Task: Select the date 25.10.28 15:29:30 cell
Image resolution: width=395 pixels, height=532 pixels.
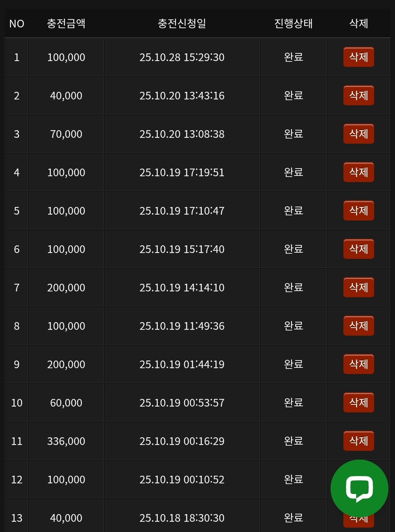Action: (182, 57)
